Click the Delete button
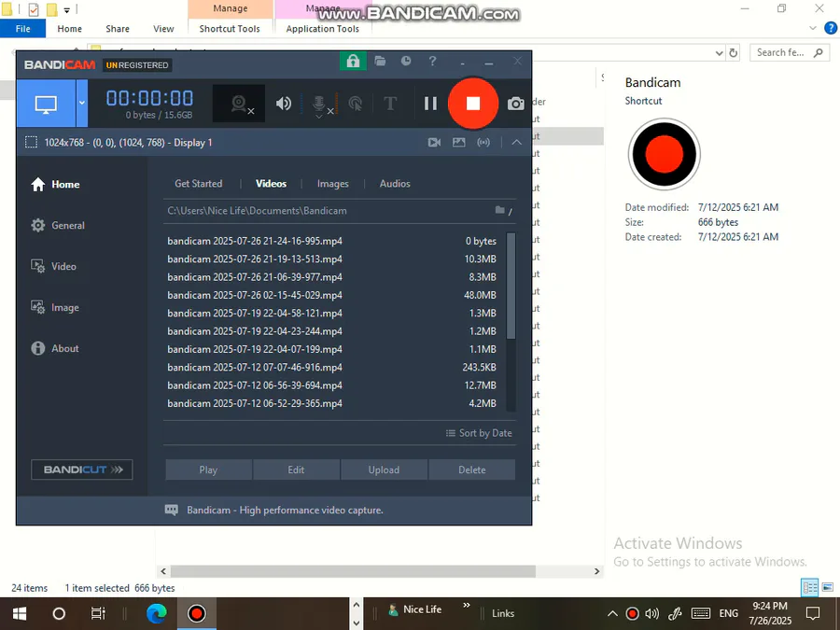The image size is (840, 630). pyautogui.click(x=472, y=469)
